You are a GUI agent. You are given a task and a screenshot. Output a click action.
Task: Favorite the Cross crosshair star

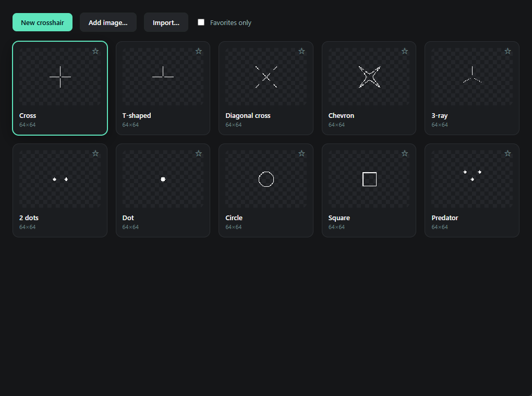[95, 51]
